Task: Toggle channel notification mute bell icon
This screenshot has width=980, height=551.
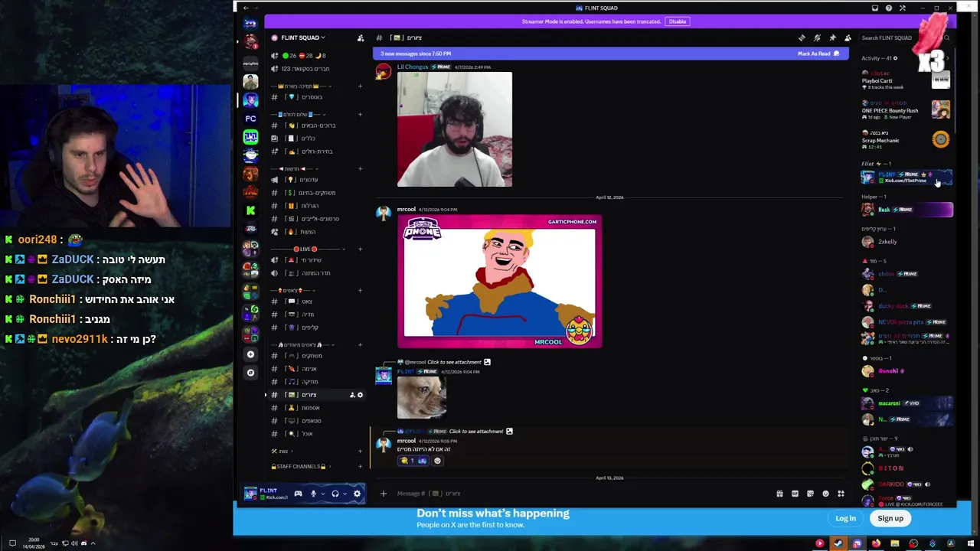Action: (817, 37)
